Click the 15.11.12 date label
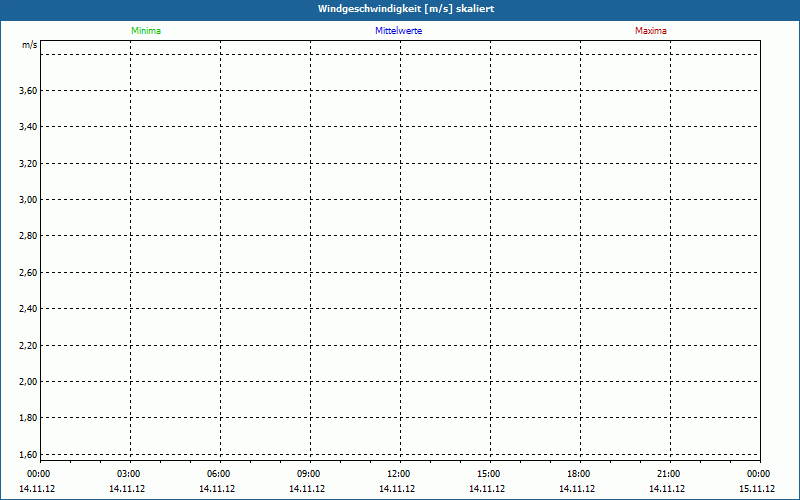This screenshot has width=800, height=500. pyautogui.click(x=757, y=489)
